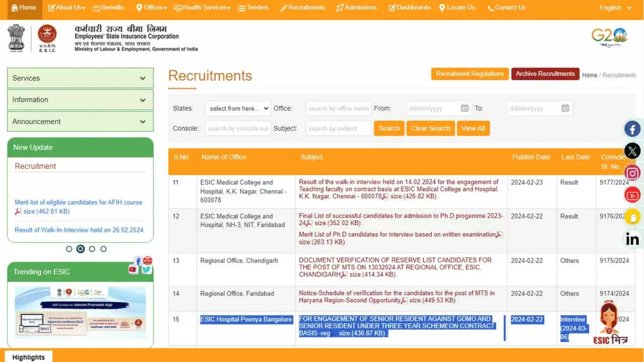The image size is (644, 362).
Task: Open the To date calendar icon
Action: (565, 108)
